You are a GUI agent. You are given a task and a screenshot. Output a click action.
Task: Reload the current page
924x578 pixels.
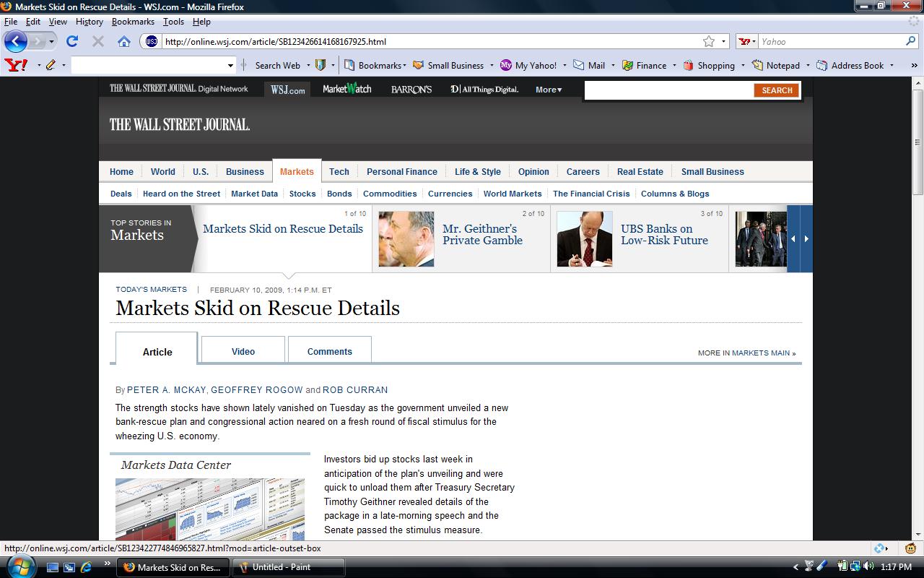tap(71, 41)
